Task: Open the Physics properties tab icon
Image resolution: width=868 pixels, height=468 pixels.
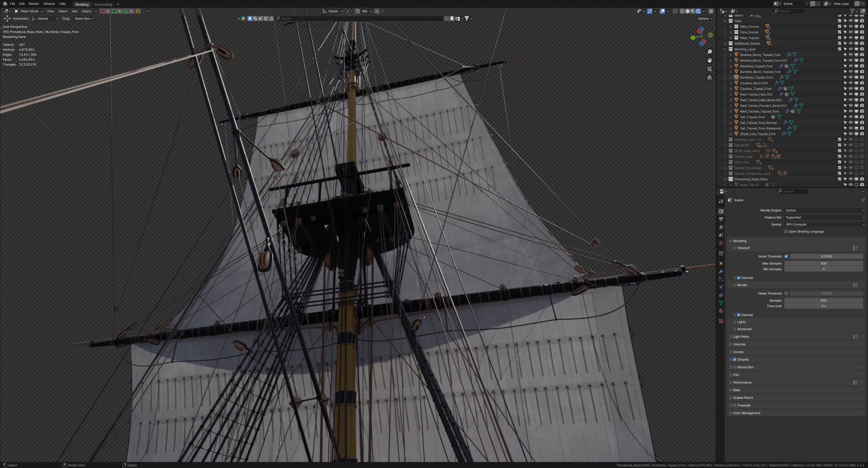Action: tap(721, 287)
